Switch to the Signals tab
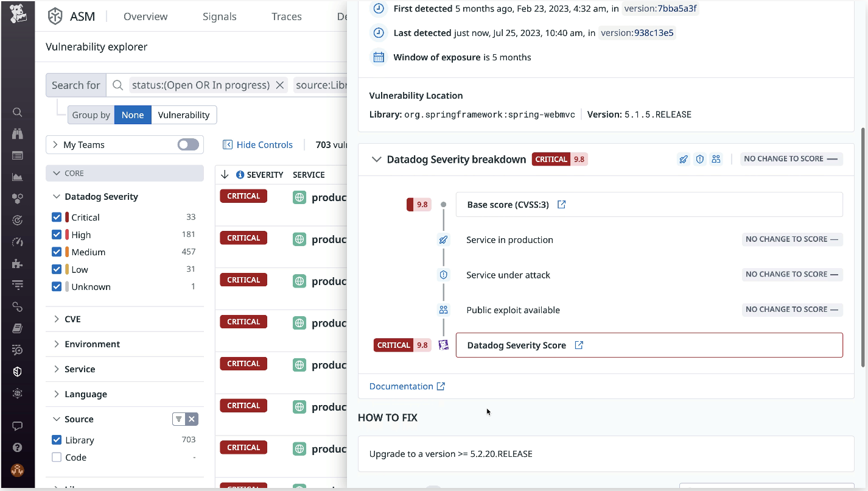Image resolution: width=868 pixels, height=491 pixels. point(220,16)
